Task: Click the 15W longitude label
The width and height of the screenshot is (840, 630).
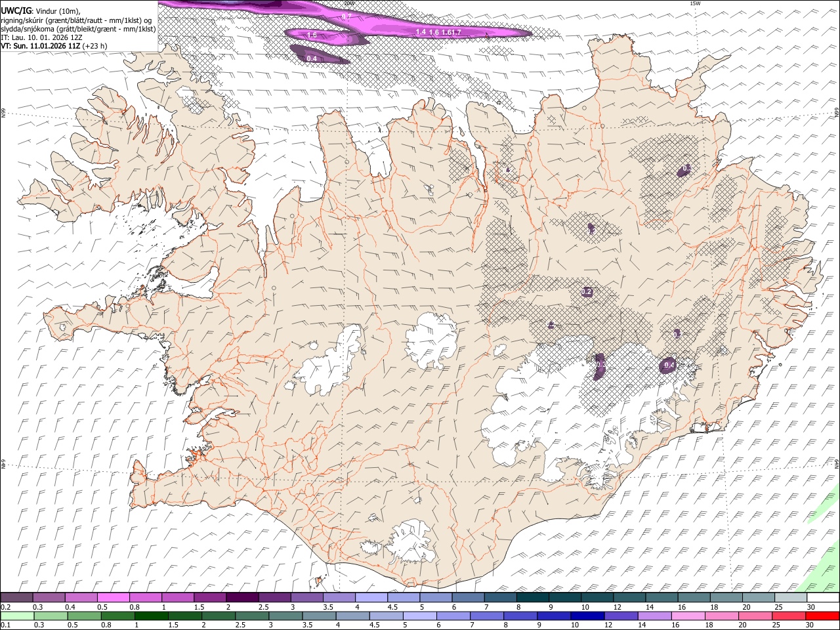Action: [x=695, y=3]
